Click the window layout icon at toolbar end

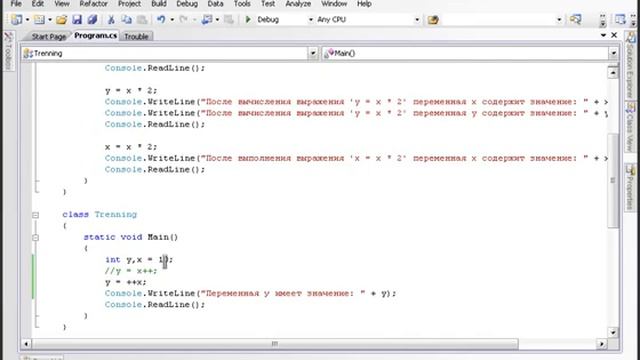[620, 19]
